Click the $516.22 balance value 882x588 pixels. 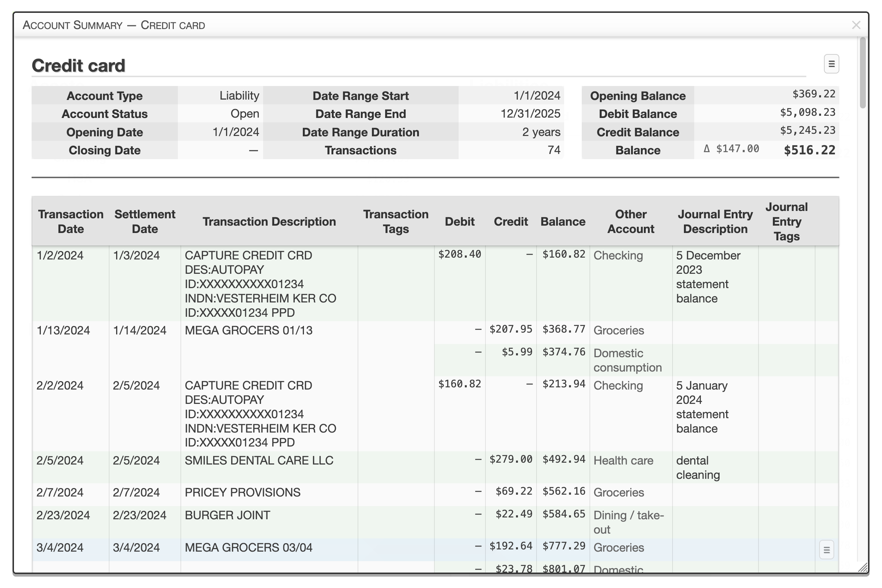tap(809, 150)
